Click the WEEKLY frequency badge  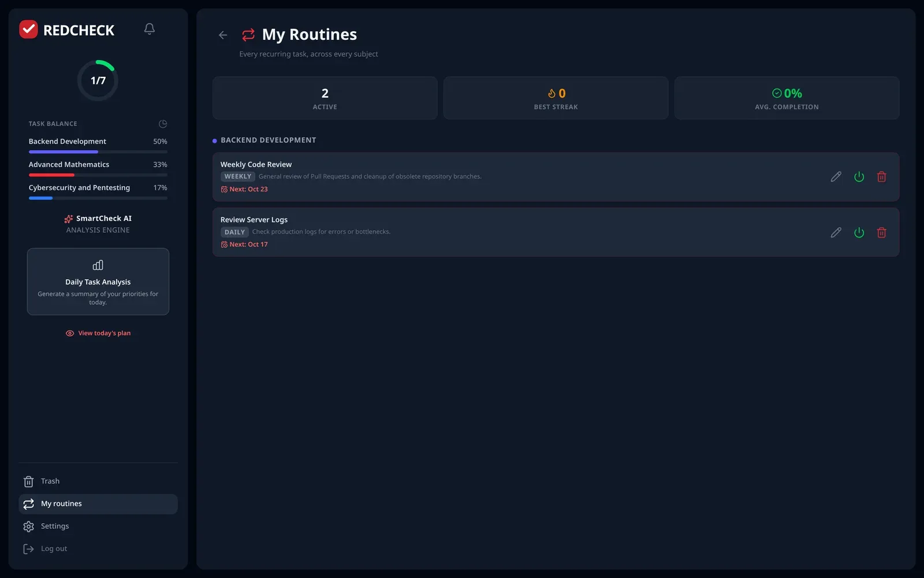coord(238,177)
